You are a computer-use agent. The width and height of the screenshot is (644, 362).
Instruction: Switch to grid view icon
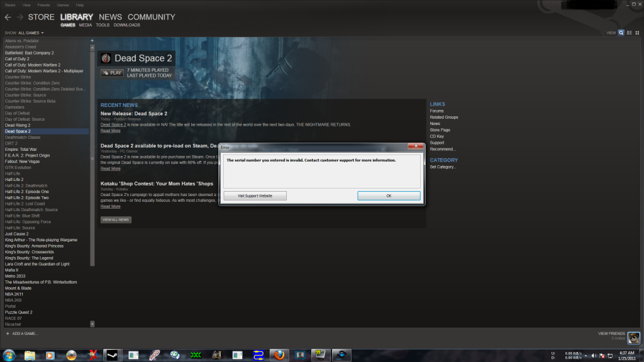[637, 33]
